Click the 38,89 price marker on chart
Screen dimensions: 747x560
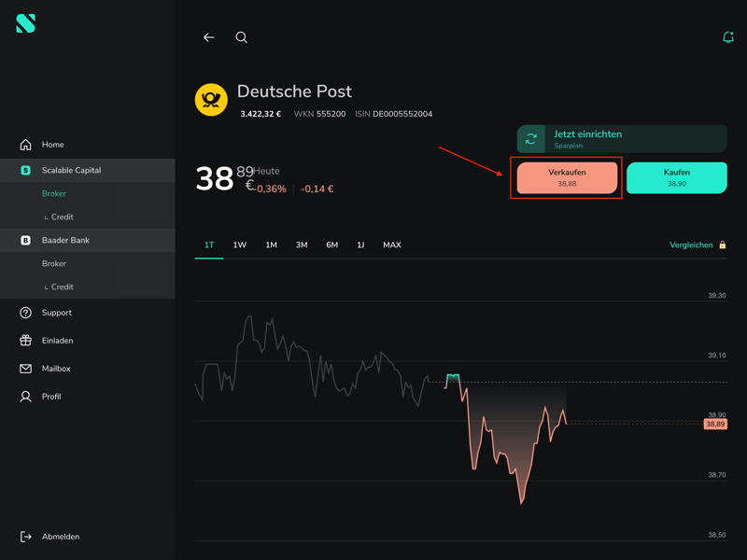[715, 424]
